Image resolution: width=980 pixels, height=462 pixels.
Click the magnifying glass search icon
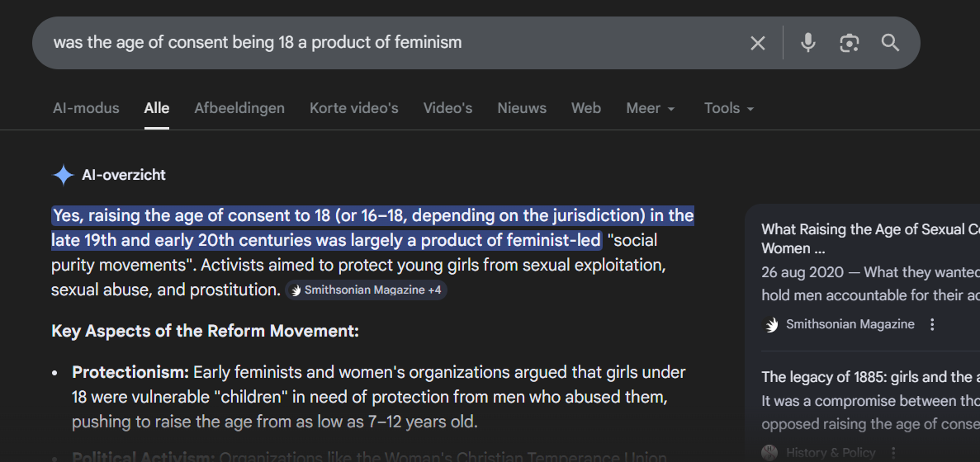(x=890, y=43)
